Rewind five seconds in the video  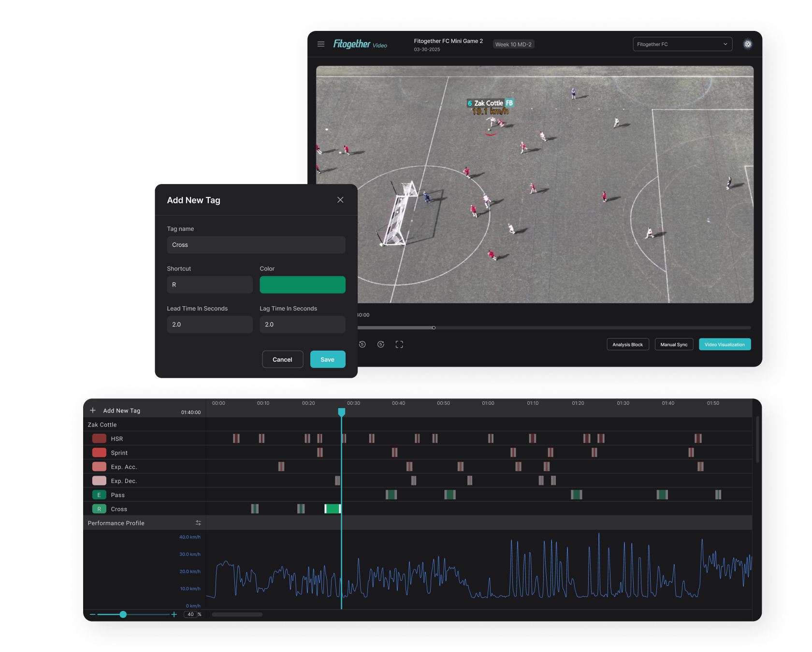point(362,344)
